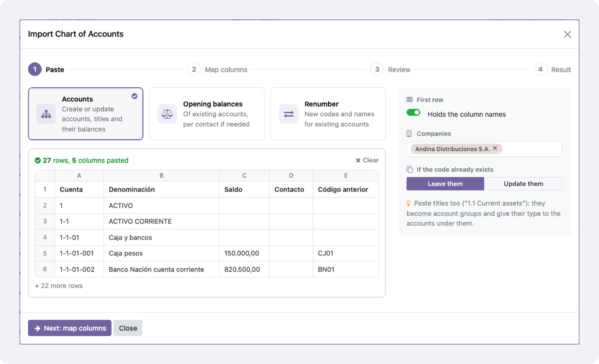
Task: Click the First row table icon
Action: 410,100
